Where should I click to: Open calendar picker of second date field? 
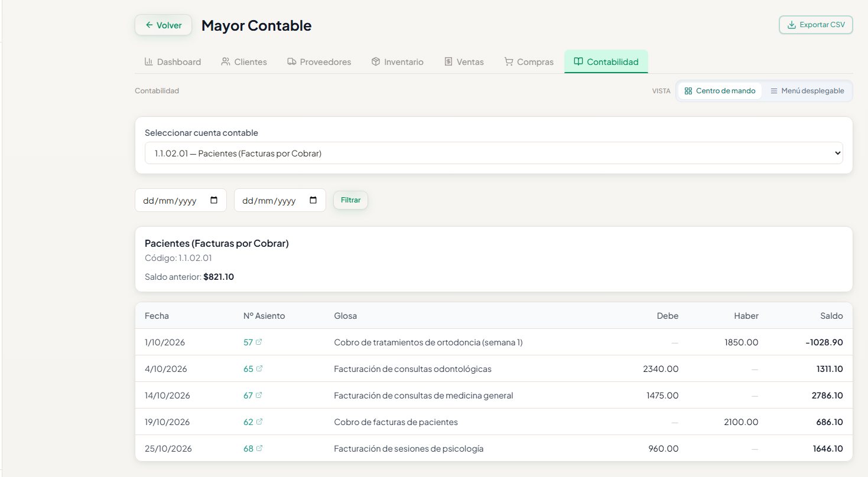pos(313,200)
